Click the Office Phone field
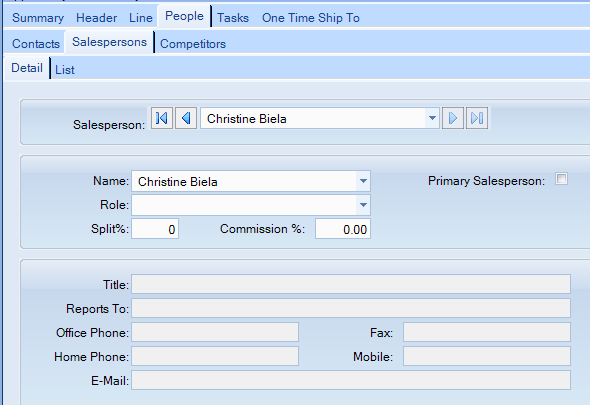The width and height of the screenshot is (590, 405). [x=215, y=332]
